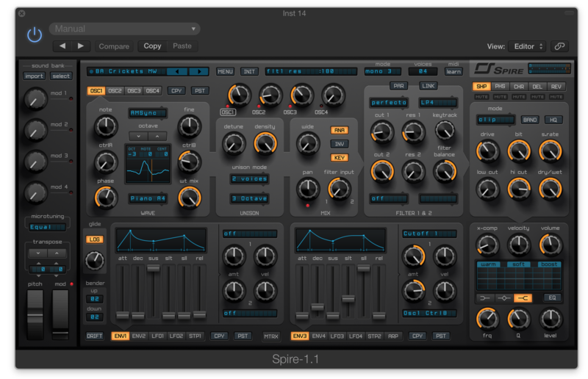Viewport: 588px width, 379px height.
Task: Click the MENU button
Action: (225, 71)
